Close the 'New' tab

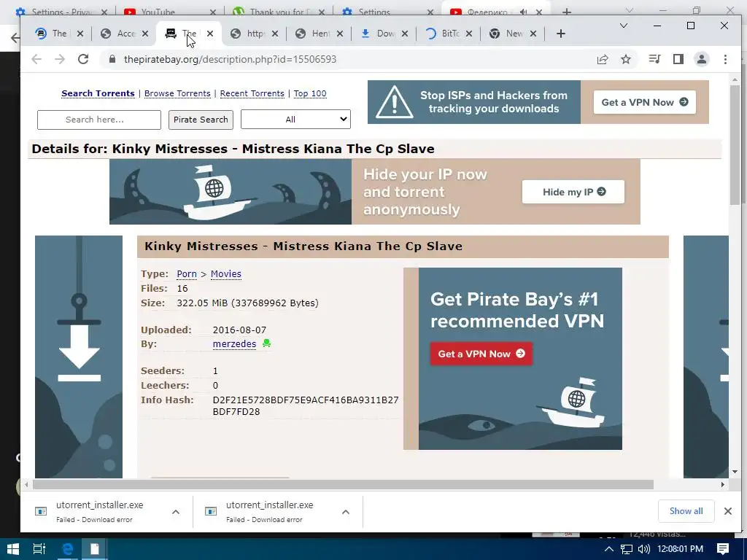pos(533,34)
